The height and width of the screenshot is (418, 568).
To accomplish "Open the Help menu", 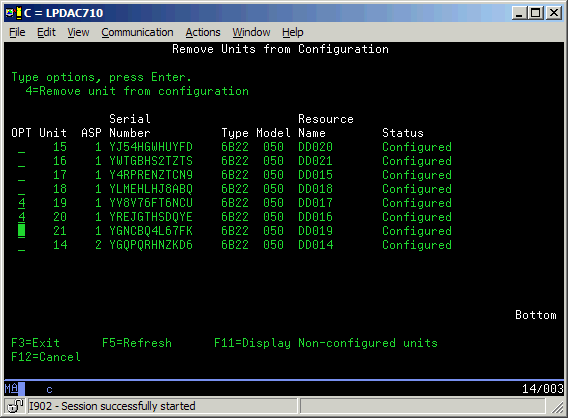I will 293,32.
